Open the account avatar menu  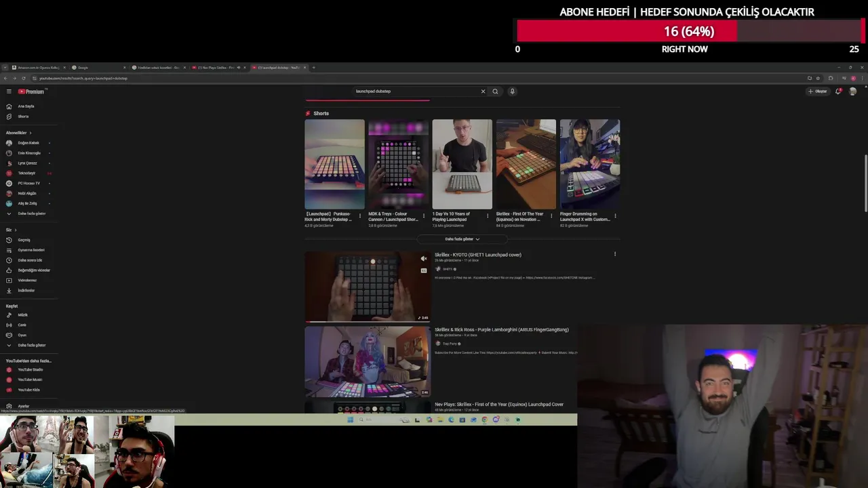(852, 91)
